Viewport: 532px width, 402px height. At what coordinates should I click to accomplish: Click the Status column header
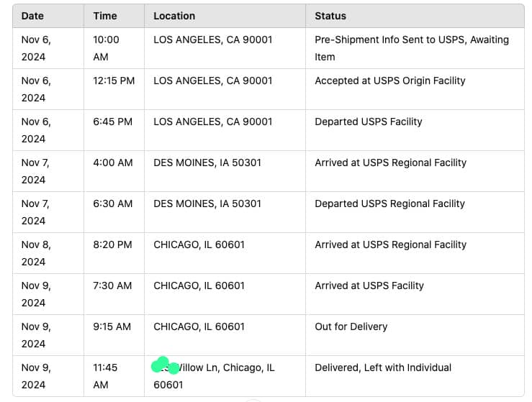click(x=330, y=16)
